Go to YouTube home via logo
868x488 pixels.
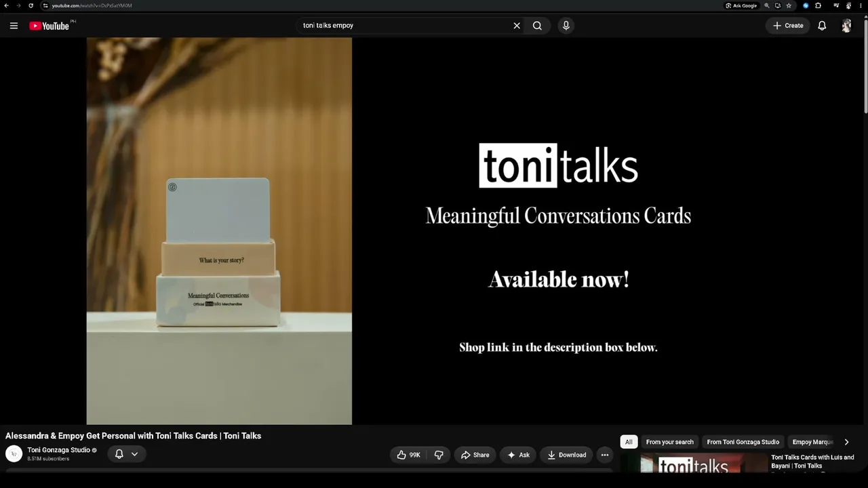49,26
